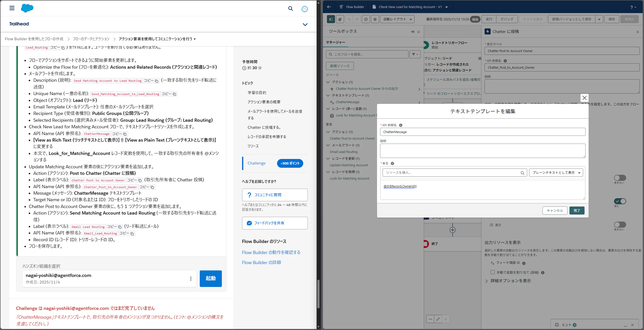This screenshot has height=330, width=644.
Task: Click into the リソースを挿入 search field
Action: pos(455,173)
